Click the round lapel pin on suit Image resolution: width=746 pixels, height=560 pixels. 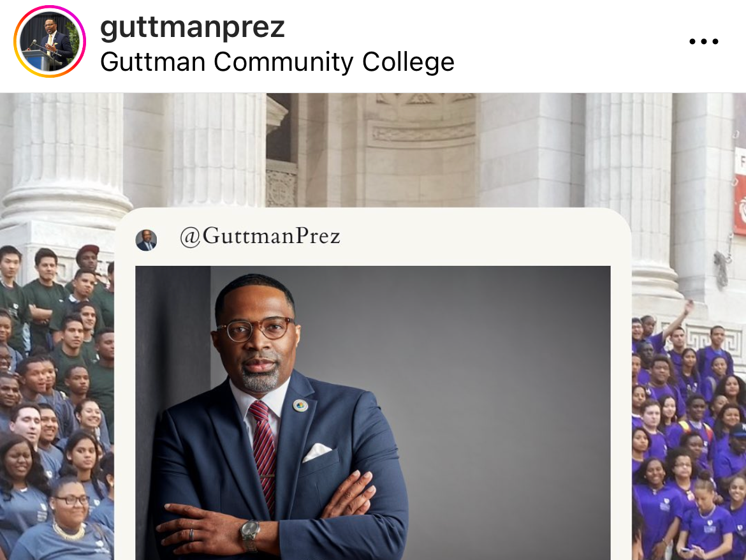300,406
